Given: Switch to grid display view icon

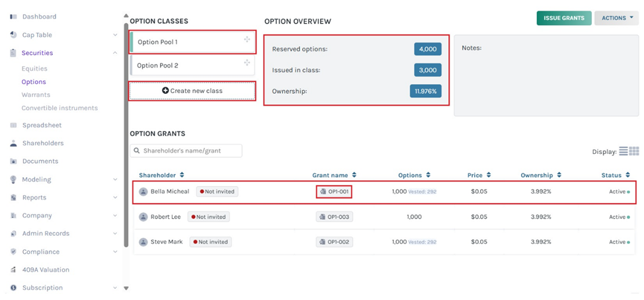Looking at the screenshot, I should [x=634, y=151].
